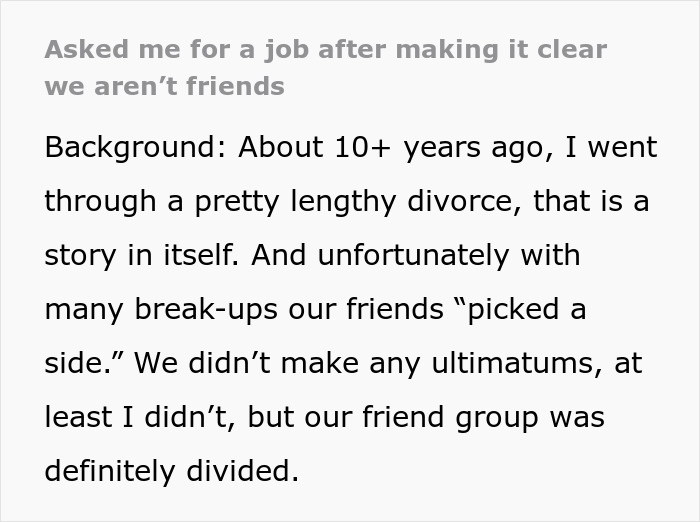700x522 pixels.
Task: Click the text 'And unfortunately with'
Action: (416, 256)
